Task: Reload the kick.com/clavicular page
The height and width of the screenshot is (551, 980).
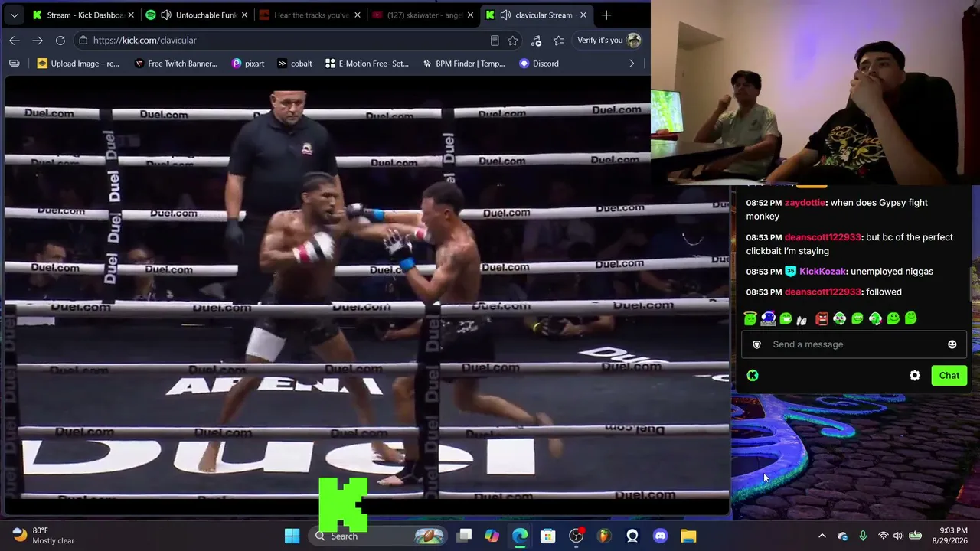Action: coord(60,41)
